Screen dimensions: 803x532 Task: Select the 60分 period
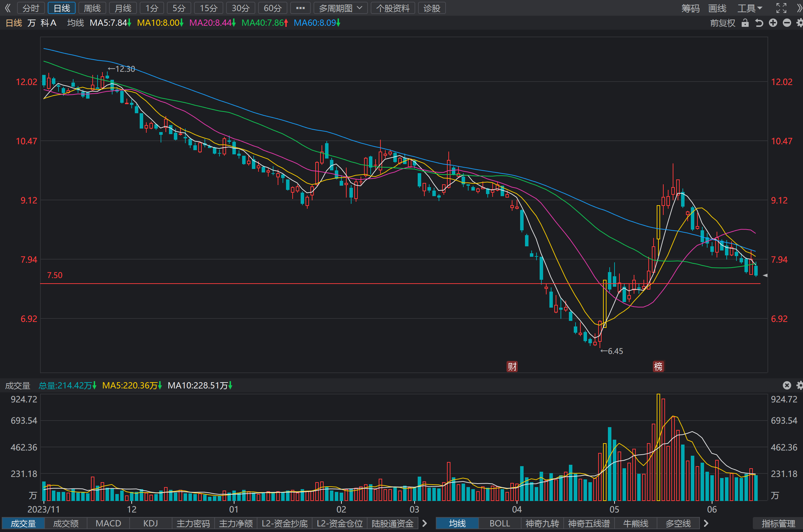tap(273, 8)
